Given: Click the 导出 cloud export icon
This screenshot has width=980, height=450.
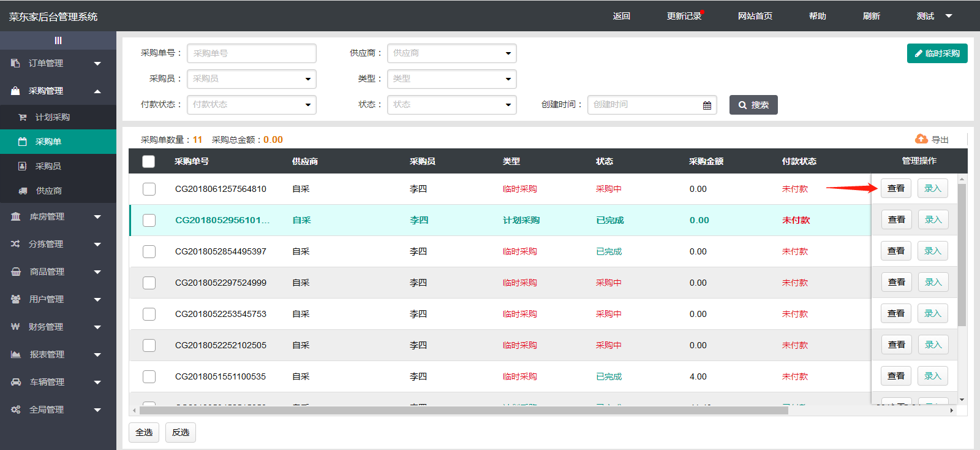Looking at the screenshot, I should pyautogui.click(x=921, y=139).
